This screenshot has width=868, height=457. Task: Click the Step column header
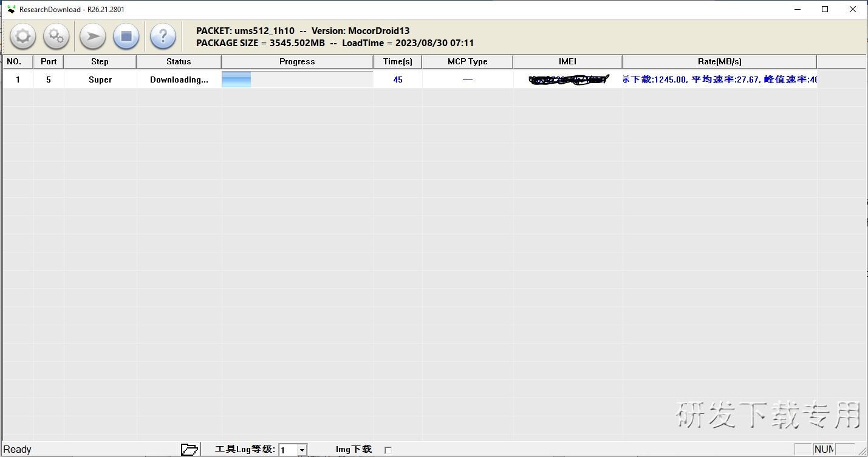(x=100, y=61)
